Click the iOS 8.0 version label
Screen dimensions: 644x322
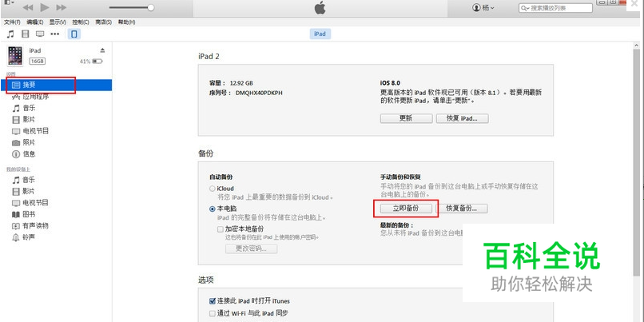[x=390, y=83]
